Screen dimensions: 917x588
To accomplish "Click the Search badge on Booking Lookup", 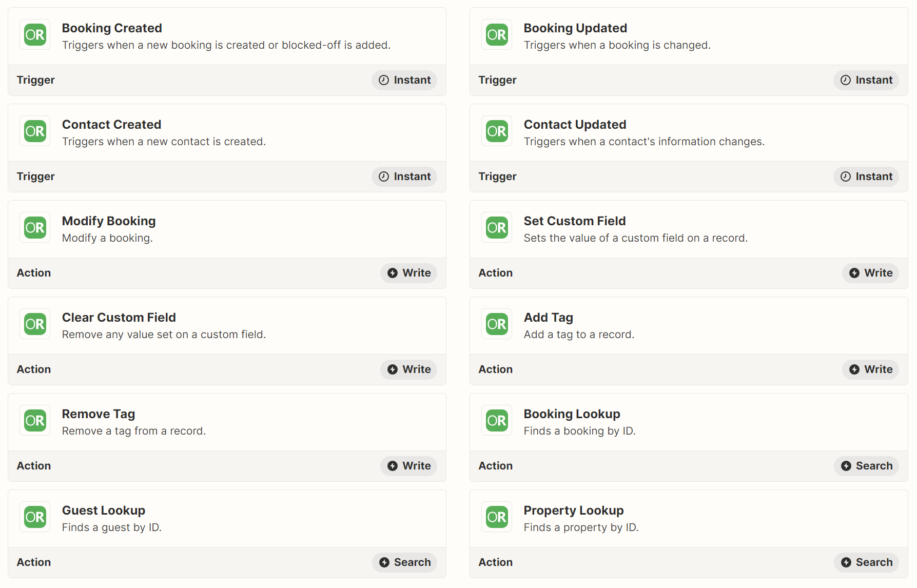I will 866,466.
